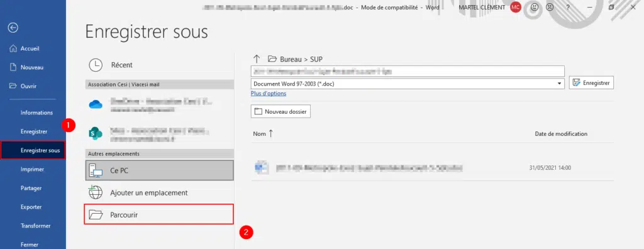Screen dimensions: 644x249
Task: Click the Ce PC computer icon
Action: pyautogui.click(x=96, y=170)
